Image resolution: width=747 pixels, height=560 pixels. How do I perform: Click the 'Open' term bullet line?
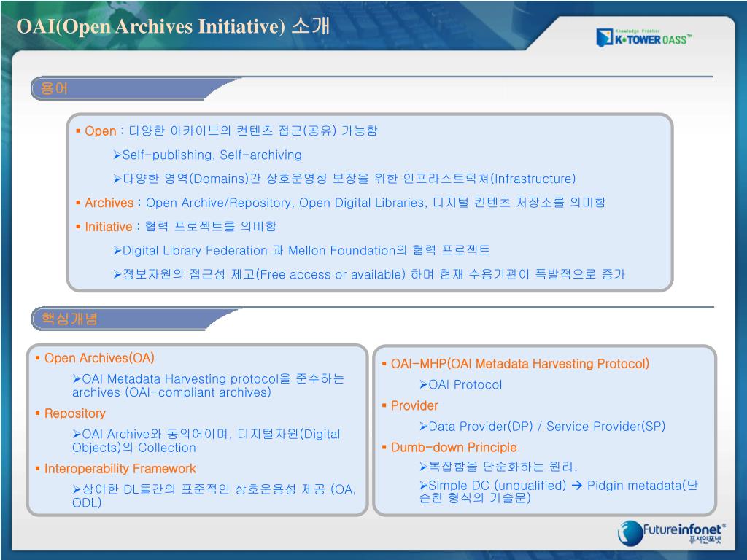click(227, 131)
